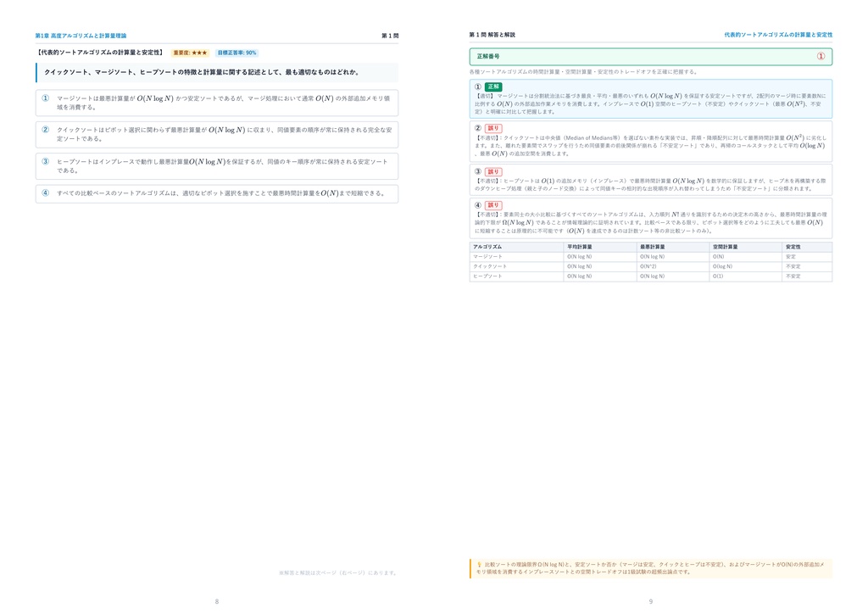Click the lightbulb tip icon in yellow note
The image size is (868, 614).
pos(479,565)
